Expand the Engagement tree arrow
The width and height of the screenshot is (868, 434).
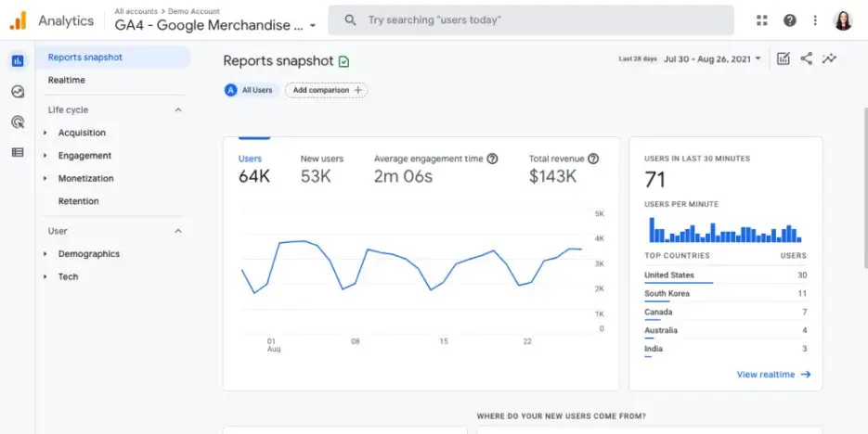click(45, 156)
